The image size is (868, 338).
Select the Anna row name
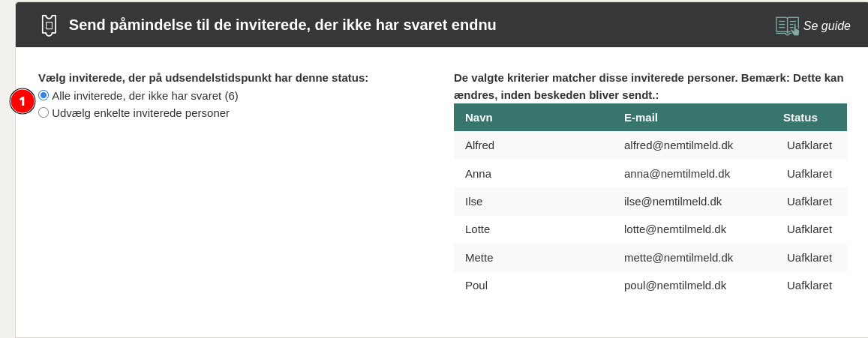[478, 174]
